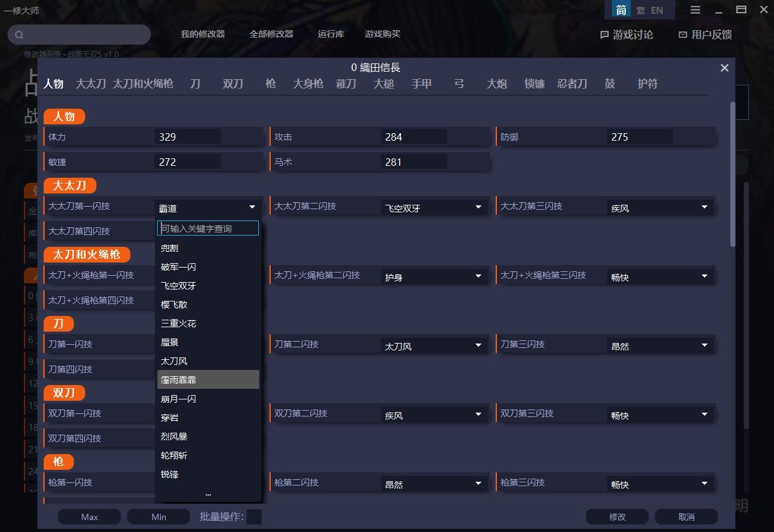Switch language to 繁 traditional Chinese

tap(640, 10)
